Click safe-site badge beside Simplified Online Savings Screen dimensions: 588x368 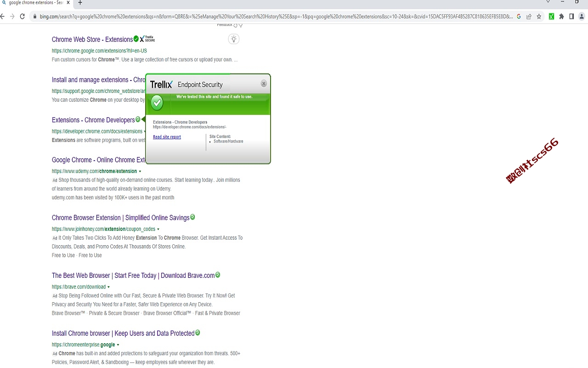click(192, 217)
